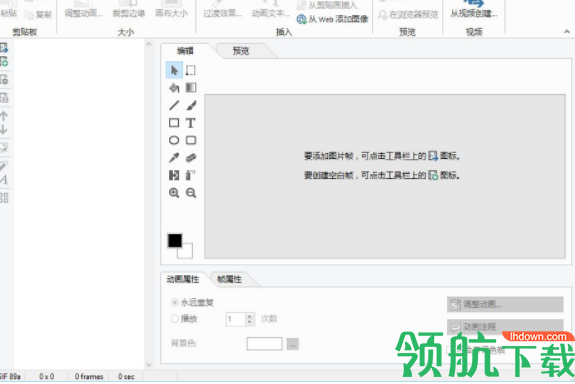Click 复制 in clipboard group
This screenshot has height=384, width=575.
(x=38, y=14)
